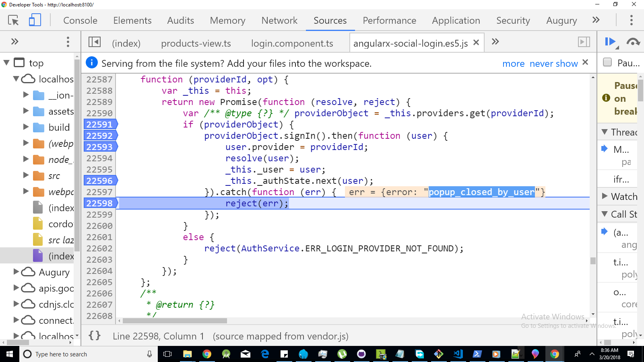Collapse the Threads section
Image resolution: width=644 pixels, height=362 pixels.
point(604,132)
